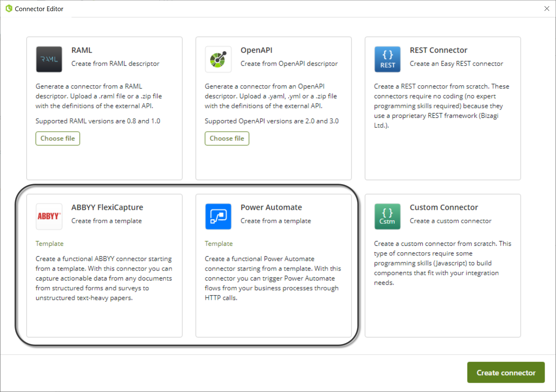Click the RAML connector icon
The height and width of the screenshot is (392, 556).
[x=49, y=59]
